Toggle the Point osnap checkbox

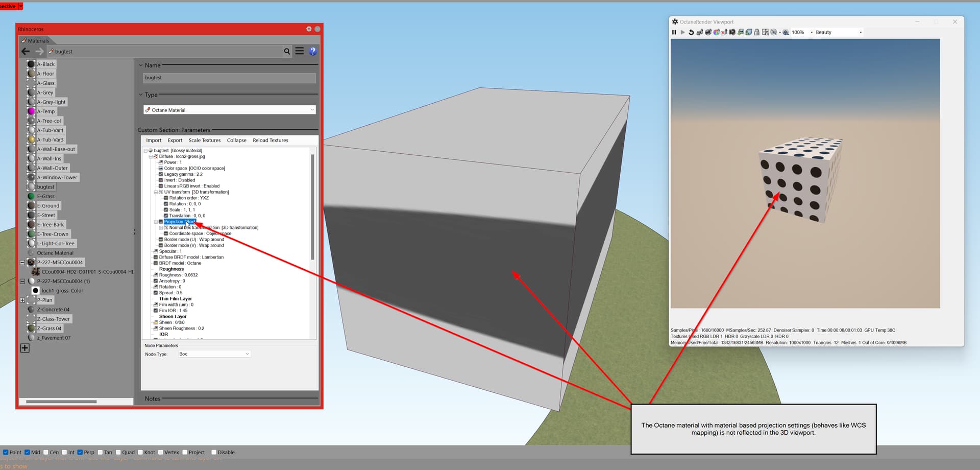point(6,452)
